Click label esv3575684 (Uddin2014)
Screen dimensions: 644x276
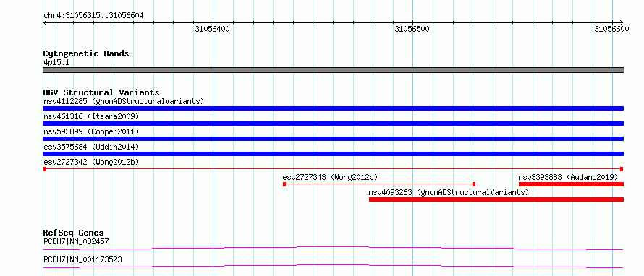coord(91,147)
